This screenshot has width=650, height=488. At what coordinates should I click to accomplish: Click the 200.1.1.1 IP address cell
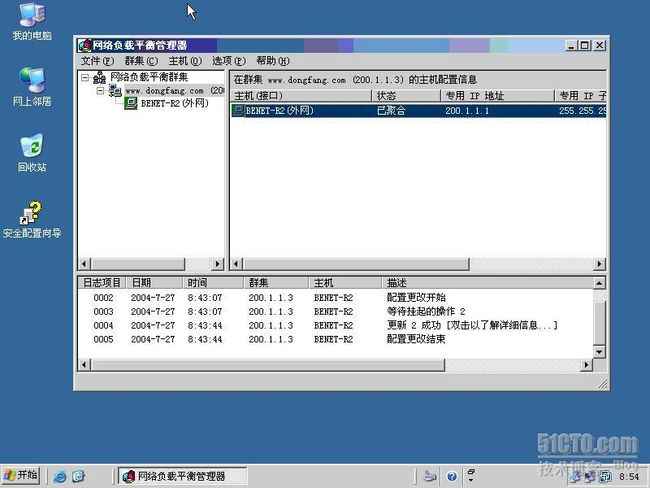(467, 111)
